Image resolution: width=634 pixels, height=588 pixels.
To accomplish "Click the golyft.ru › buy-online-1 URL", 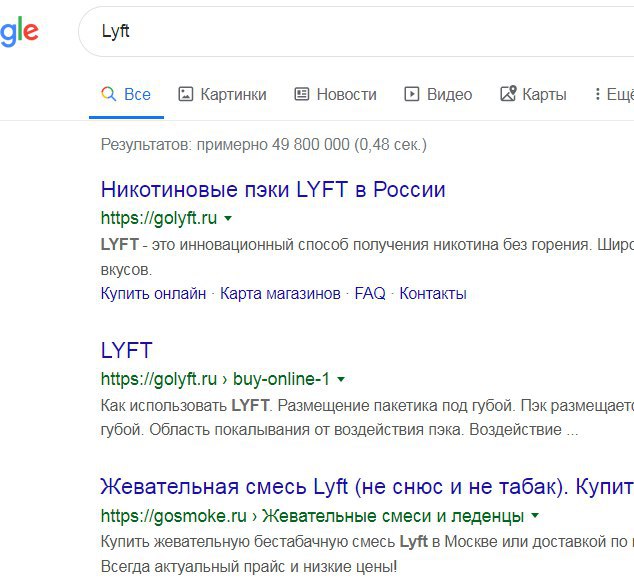I will tap(216, 379).
